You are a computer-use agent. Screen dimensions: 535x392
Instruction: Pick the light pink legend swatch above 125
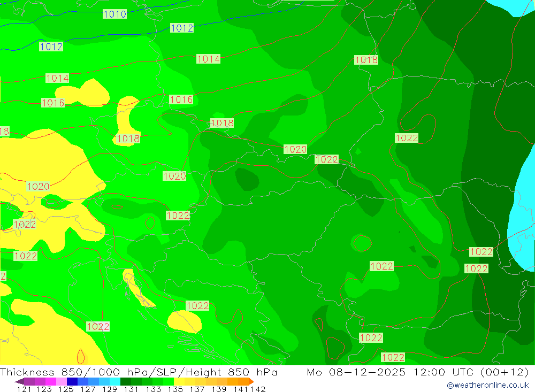point(62,381)
